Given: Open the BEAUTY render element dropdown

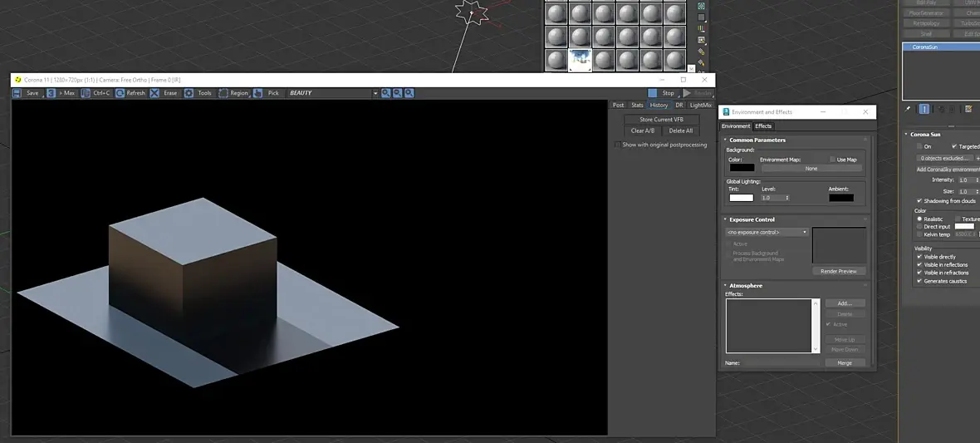Looking at the screenshot, I should pos(332,93).
